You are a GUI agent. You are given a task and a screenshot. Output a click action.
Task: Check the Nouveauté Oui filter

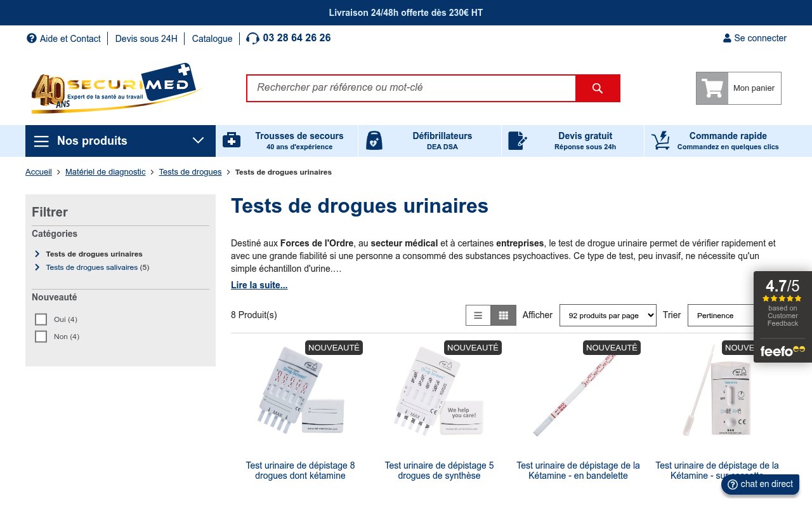tap(41, 319)
